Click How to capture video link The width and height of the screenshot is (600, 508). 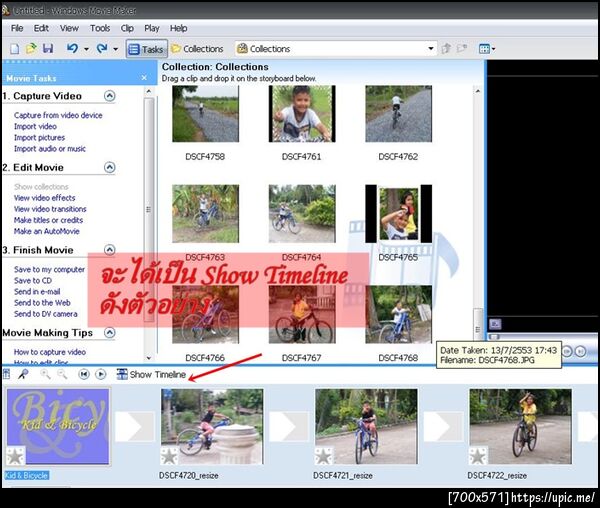pyautogui.click(x=50, y=352)
